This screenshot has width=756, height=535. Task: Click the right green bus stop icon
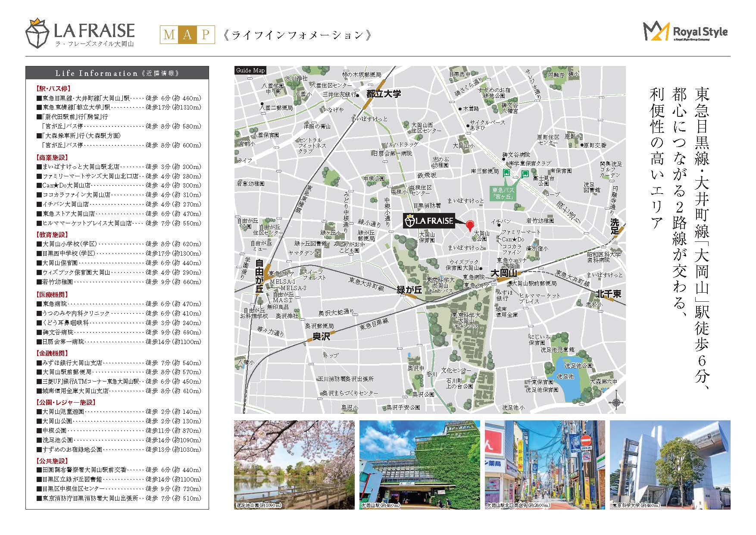tap(525, 174)
